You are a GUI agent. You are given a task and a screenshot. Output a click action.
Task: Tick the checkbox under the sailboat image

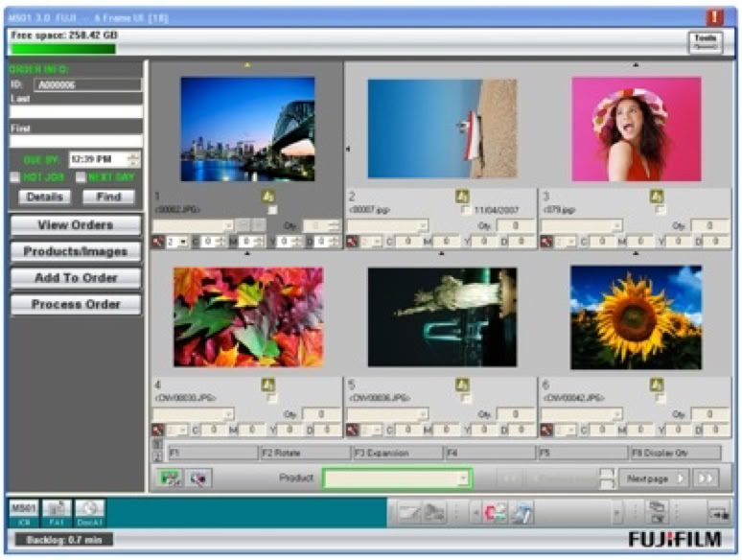coord(466,210)
